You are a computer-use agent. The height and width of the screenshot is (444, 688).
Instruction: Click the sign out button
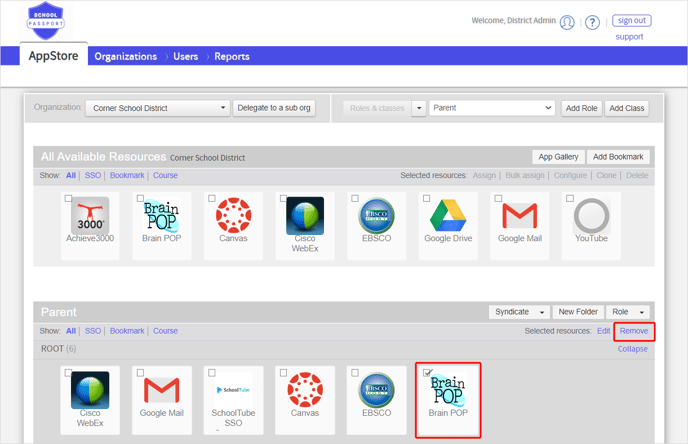click(x=632, y=21)
